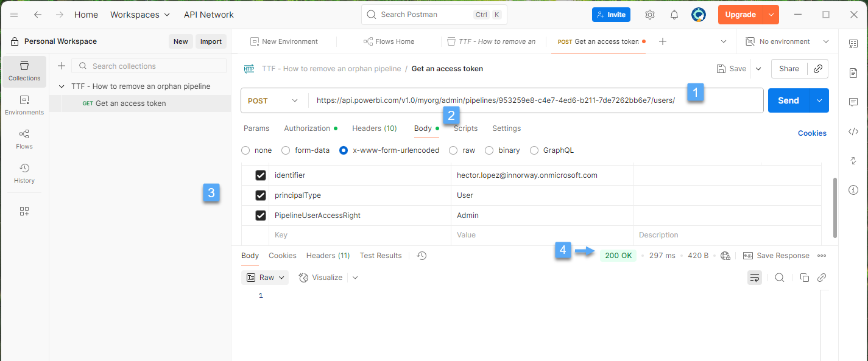Select x-www-form-urlencoded body type
The width and height of the screenshot is (868, 361).
[344, 150]
